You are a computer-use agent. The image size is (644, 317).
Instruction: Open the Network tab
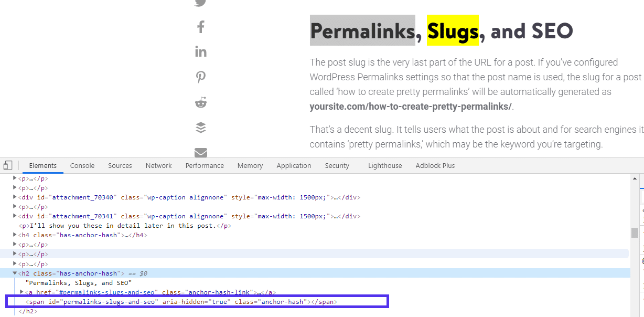pos(158,165)
